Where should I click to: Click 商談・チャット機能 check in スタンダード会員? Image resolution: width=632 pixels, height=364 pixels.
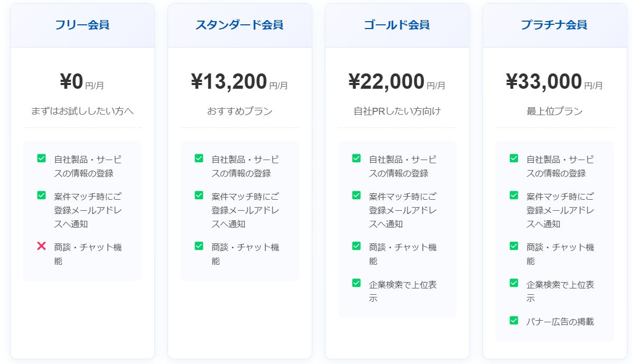click(199, 246)
